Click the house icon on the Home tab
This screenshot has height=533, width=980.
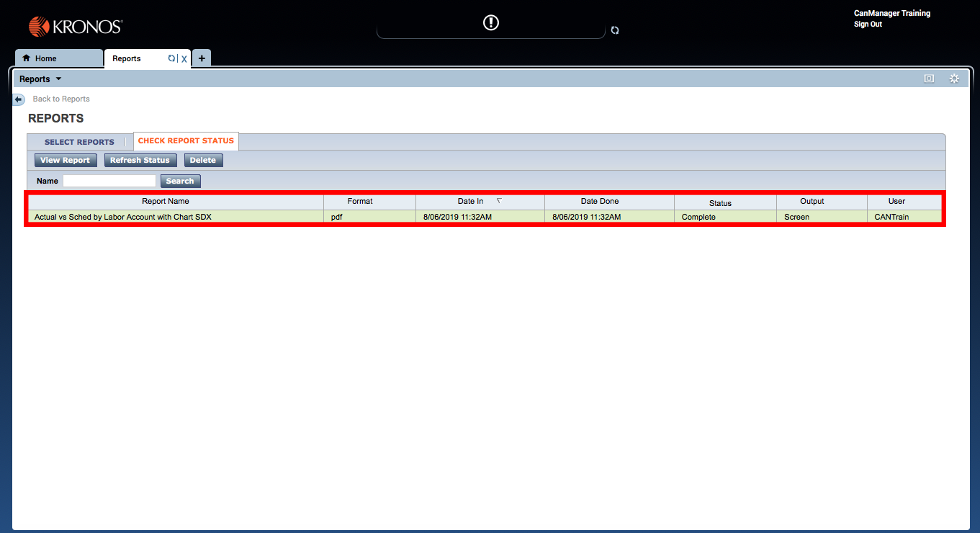coord(25,58)
